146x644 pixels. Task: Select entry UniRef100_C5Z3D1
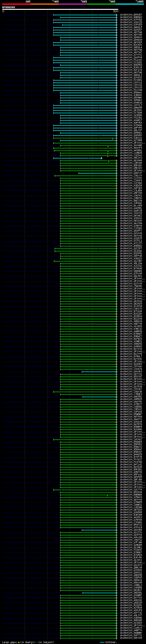(x=131, y=118)
